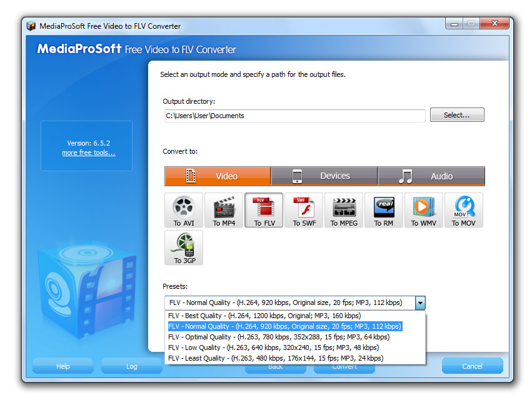Switch to the Audio tab
Image resolution: width=532 pixels, height=400 pixels.
point(431,176)
